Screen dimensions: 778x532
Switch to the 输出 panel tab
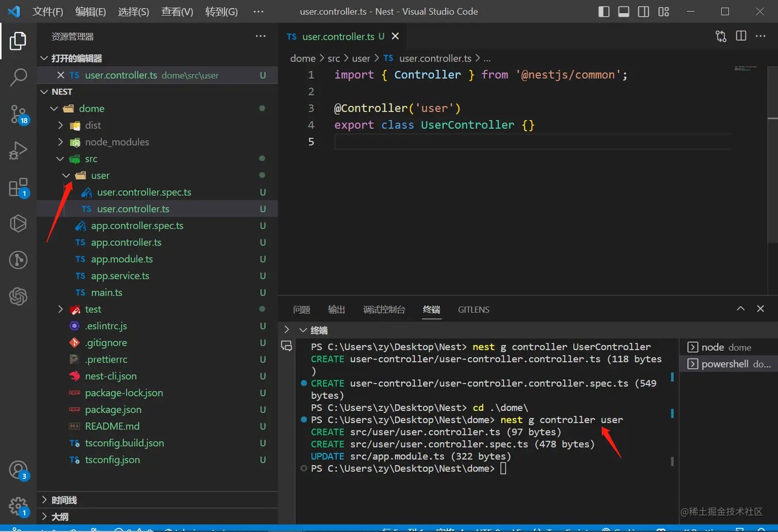point(337,309)
